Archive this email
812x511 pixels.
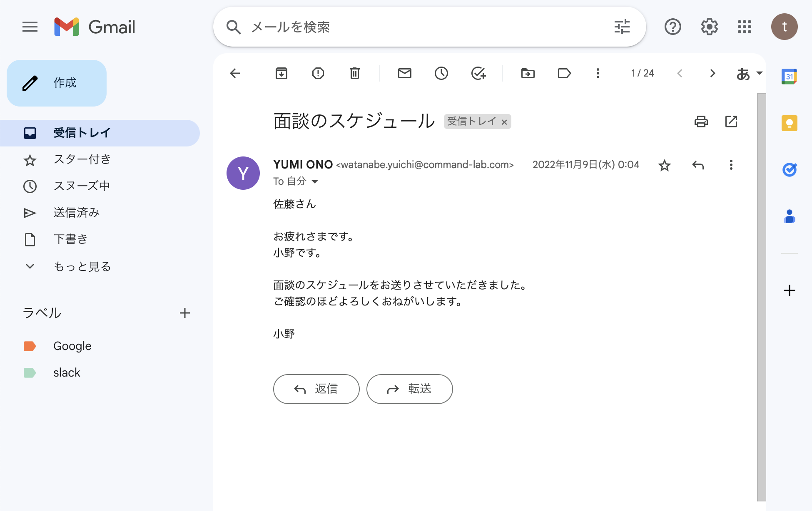click(x=281, y=73)
